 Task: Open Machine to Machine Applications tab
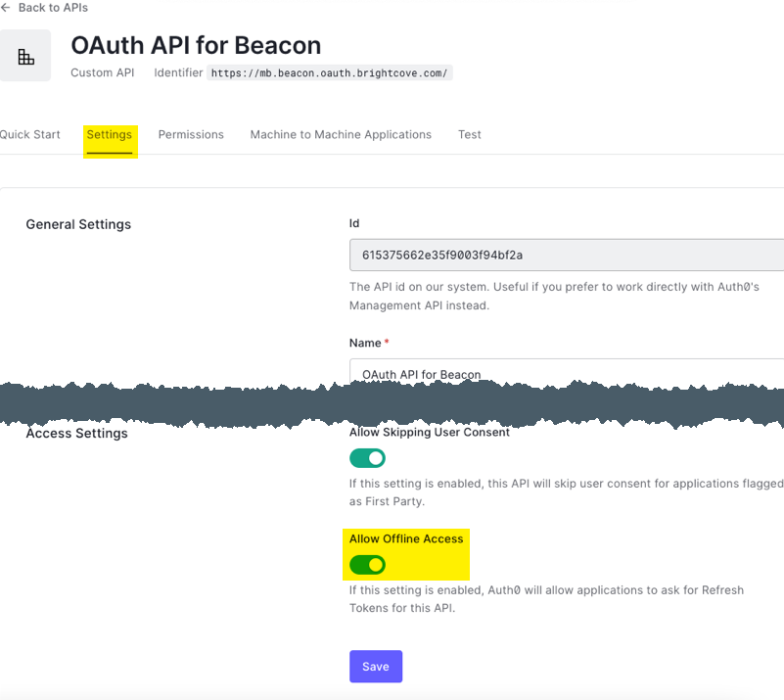(x=341, y=135)
